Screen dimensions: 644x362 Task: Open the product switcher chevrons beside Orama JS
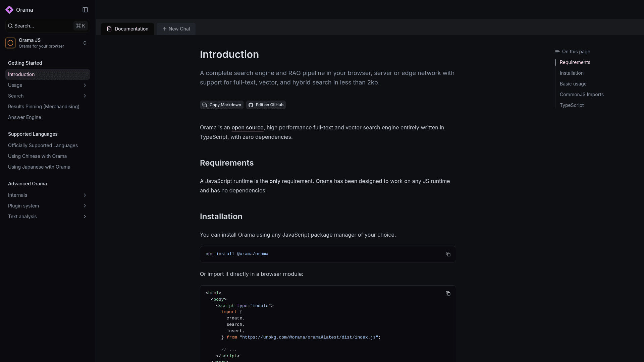point(85,43)
